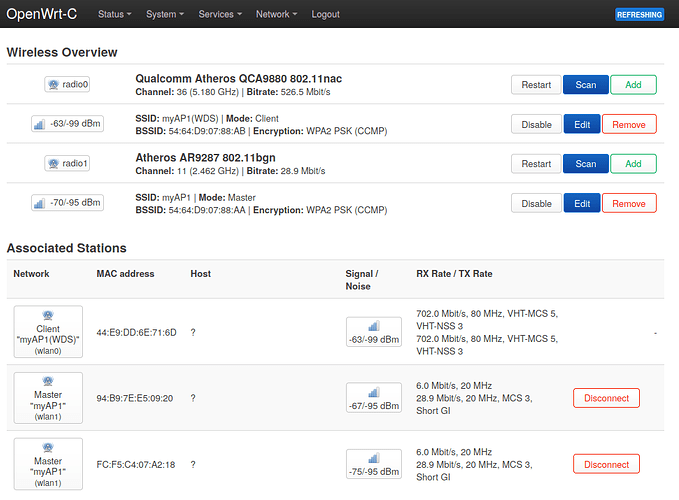Click the Network column header

[x=31, y=274]
